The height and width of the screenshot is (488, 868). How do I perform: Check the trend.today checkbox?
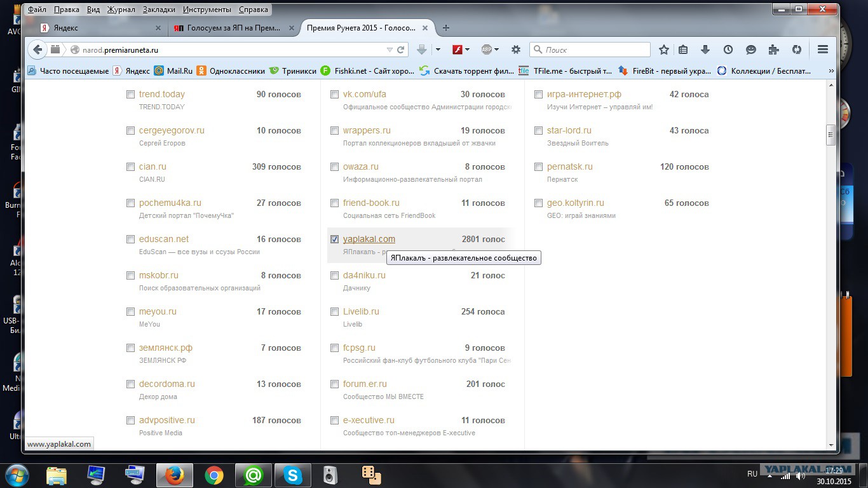[130, 95]
